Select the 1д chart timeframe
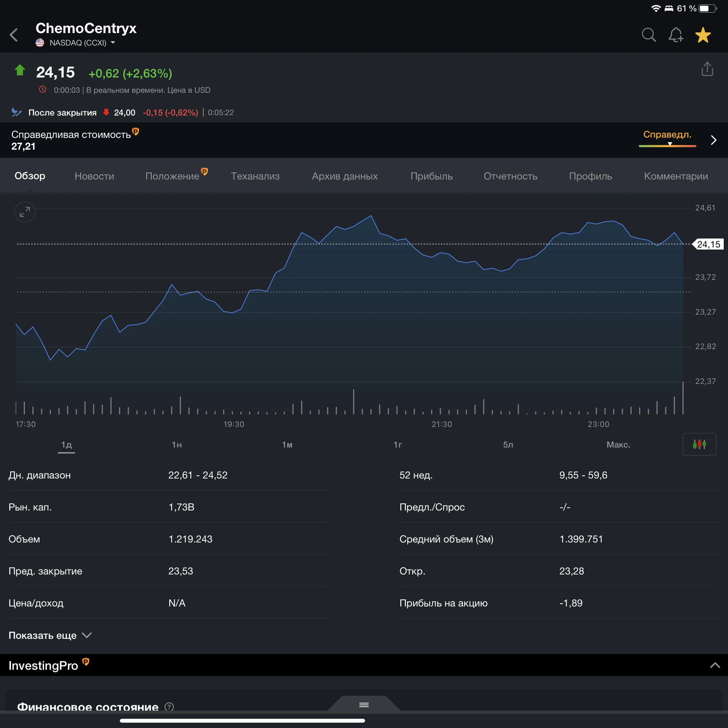 pyautogui.click(x=66, y=445)
